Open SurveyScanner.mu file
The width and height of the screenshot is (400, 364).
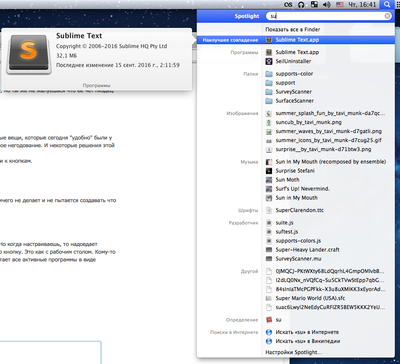tap(298, 259)
